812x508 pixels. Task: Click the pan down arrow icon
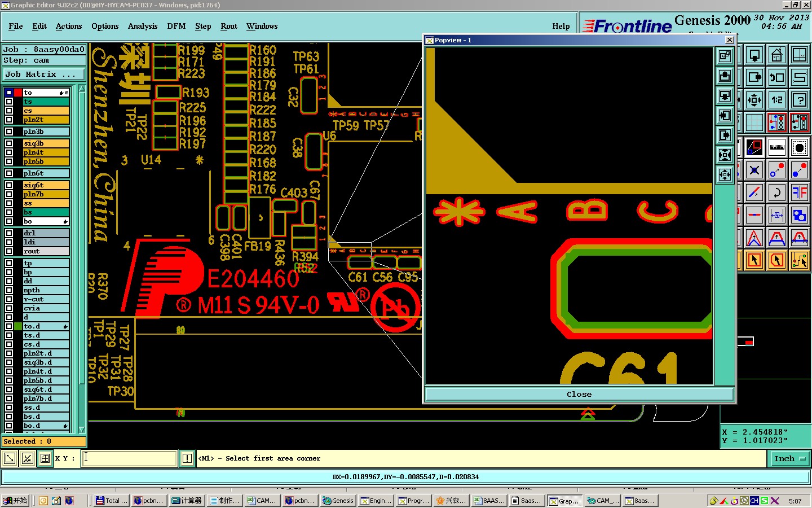click(x=754, y=55)
